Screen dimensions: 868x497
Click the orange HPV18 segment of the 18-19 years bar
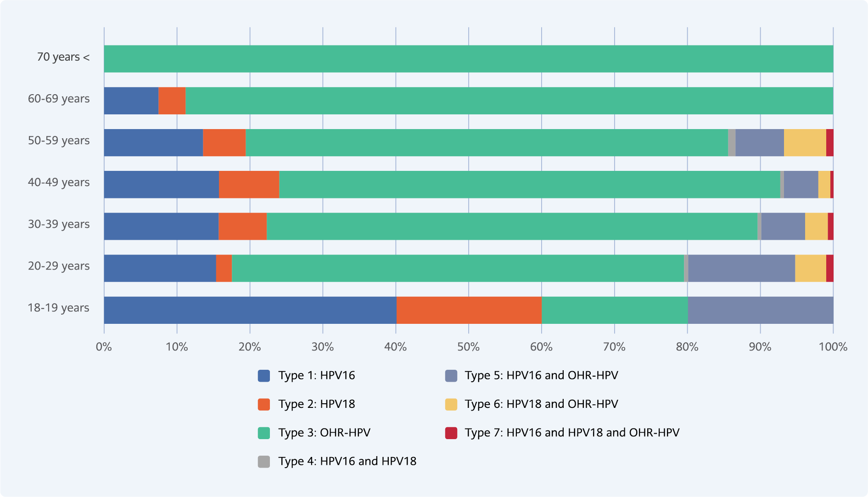[469, 310]
